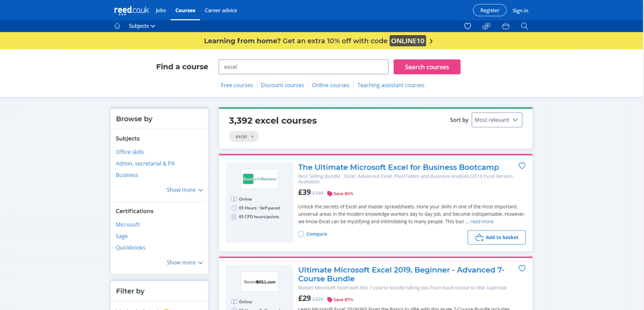Open saved courses heart icon in header
Screen dimensions: 644x310
click(467, 26)
